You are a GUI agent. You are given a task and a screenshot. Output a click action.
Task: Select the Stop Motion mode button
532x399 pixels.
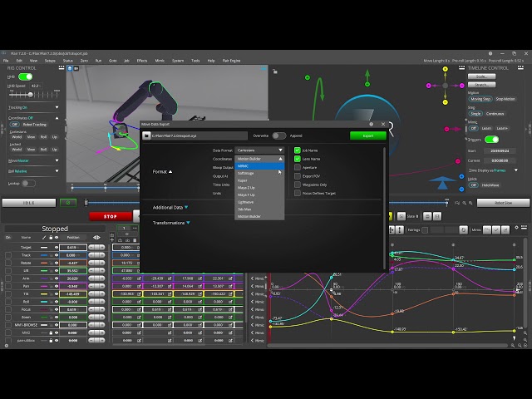click(x=505, y=99)
